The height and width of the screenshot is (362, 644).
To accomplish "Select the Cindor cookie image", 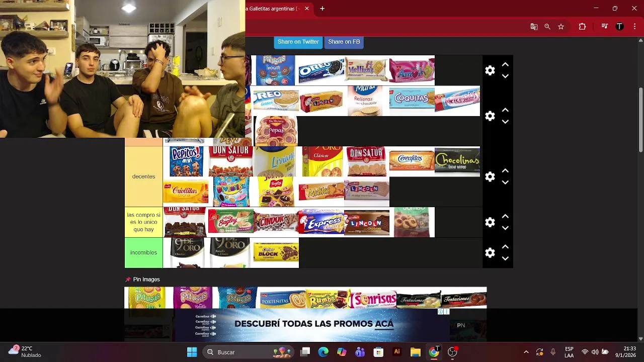I will coord(276,222).
